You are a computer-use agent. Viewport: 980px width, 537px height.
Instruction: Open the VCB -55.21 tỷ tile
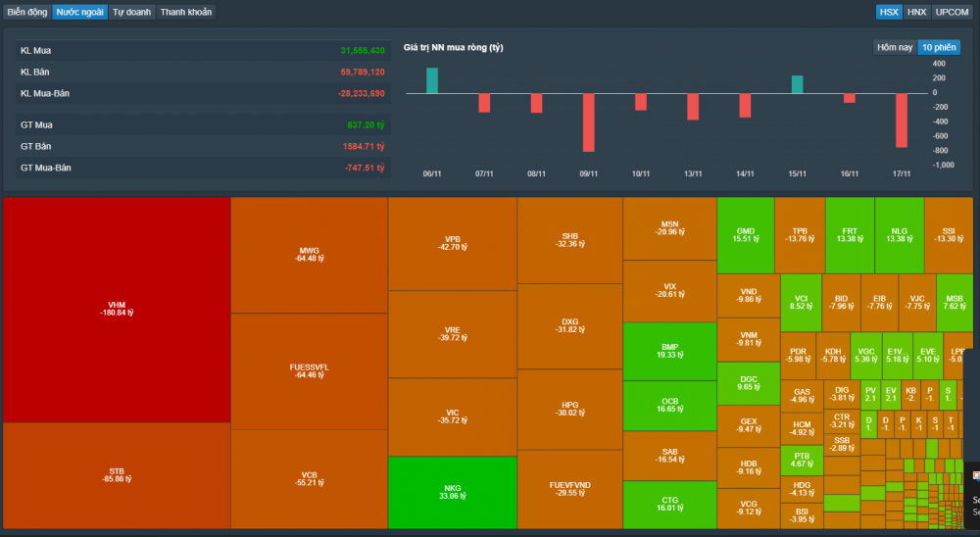point(310,479)
